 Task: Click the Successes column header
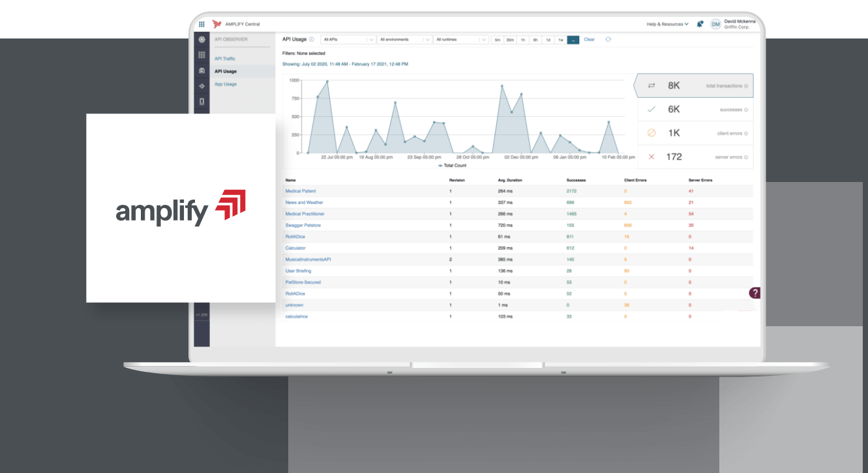pyautogui.click(x=576, y=179)
